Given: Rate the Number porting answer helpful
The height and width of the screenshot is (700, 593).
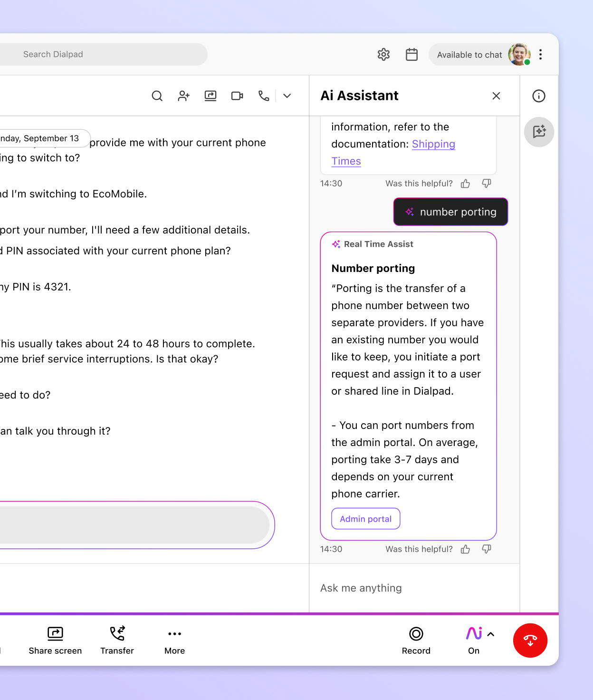Looking at the screenshot, I should click(465, 549).
